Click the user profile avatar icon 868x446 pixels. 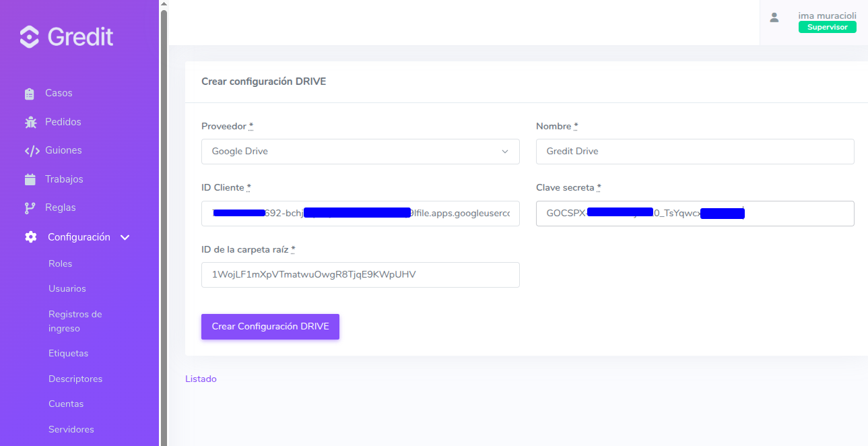click(x=774, y=18)
